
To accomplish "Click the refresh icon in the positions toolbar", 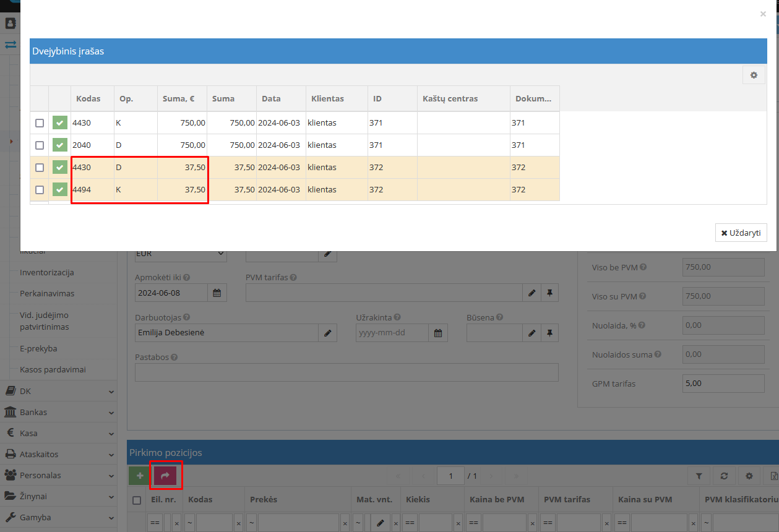I will click(x=724, y=476).
